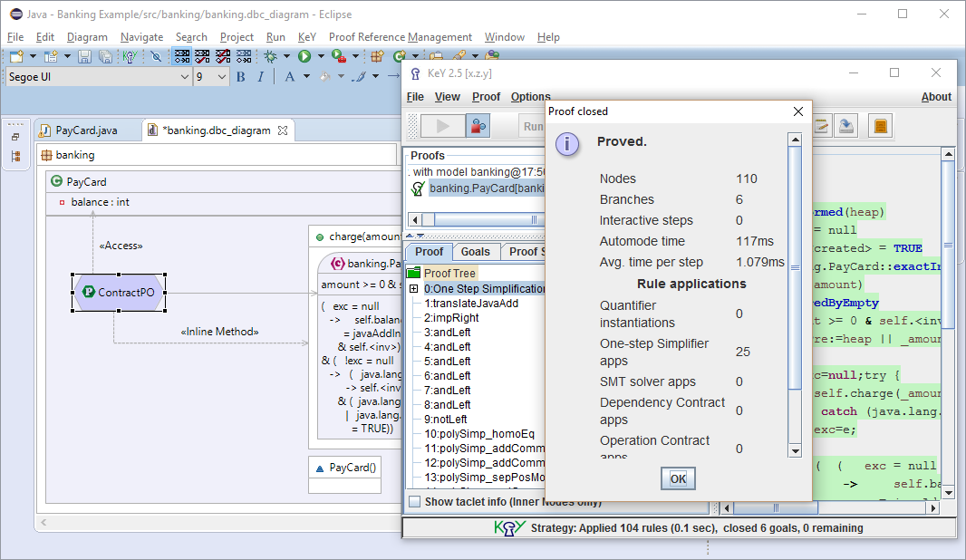Image resolution: width=966 pixels, height=560 pixels.
Task: Switch to the Proof tab in KeY
Action: 429,252
